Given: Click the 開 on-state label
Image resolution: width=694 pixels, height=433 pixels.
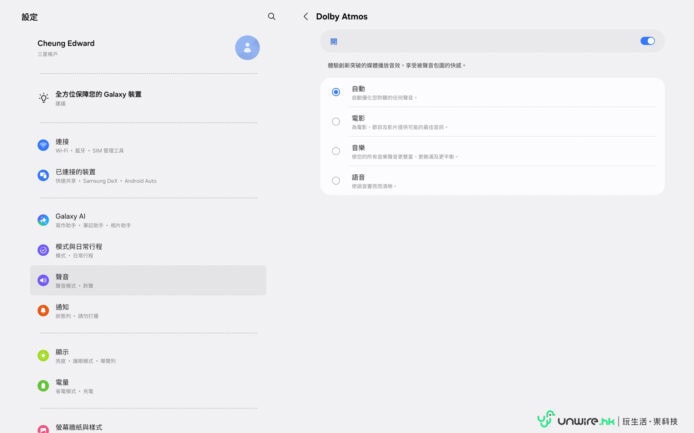Looking at the screenshot, I should click(x=334, y=41).
